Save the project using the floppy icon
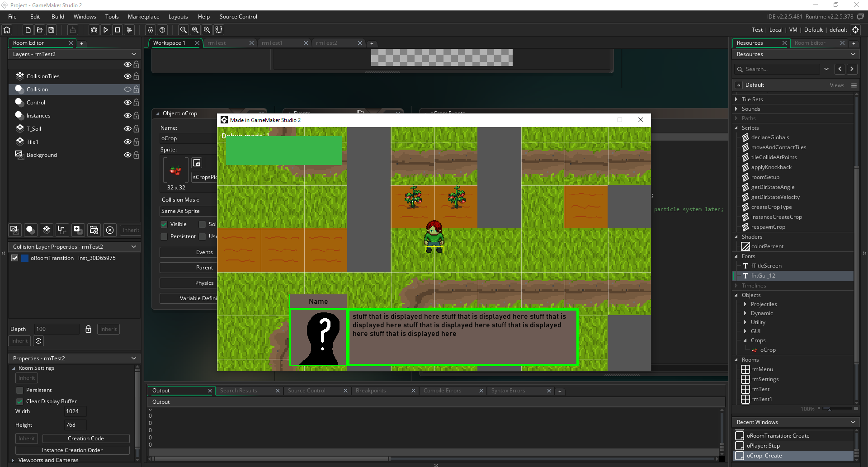Screen dimensions: 868x467 52,30
